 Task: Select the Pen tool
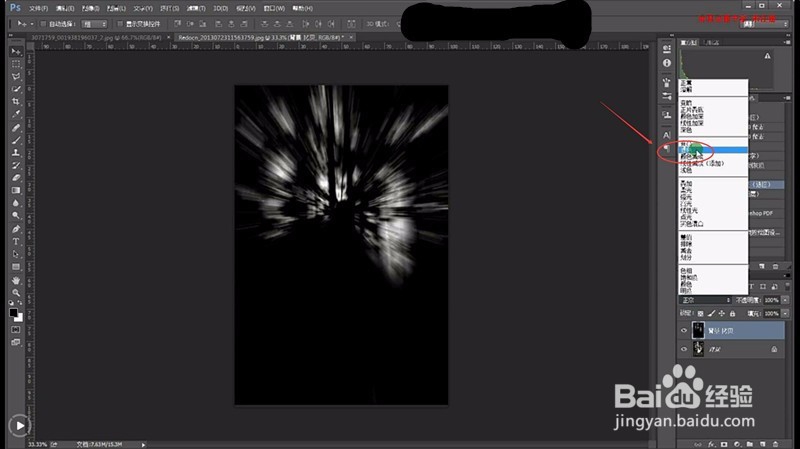coord(16,229)
